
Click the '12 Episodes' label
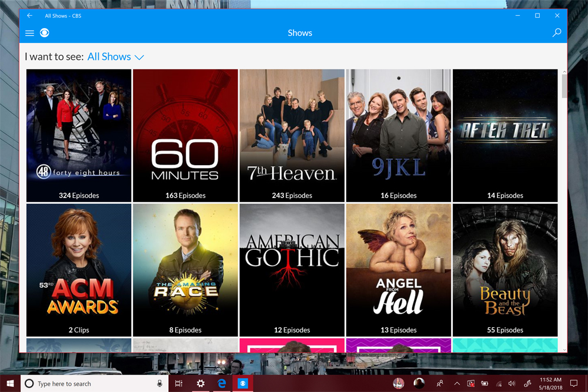[x=292, y=330]
